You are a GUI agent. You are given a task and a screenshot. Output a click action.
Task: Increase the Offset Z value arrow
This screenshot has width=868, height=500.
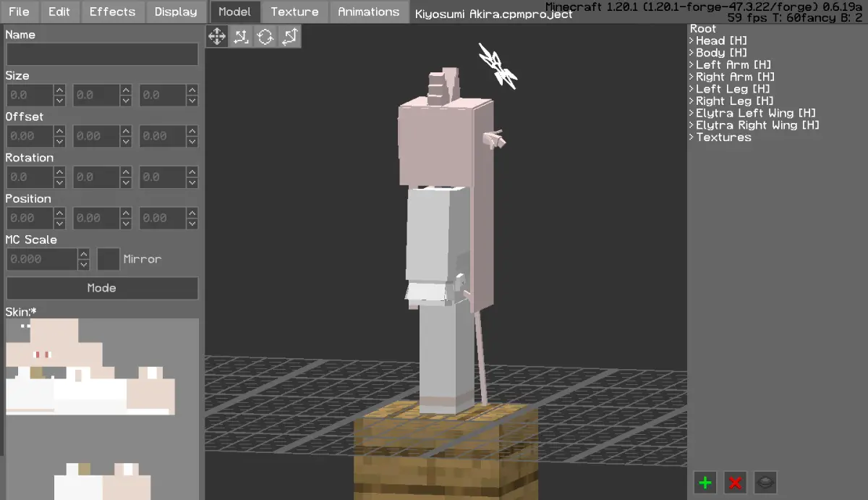(192, 131)
